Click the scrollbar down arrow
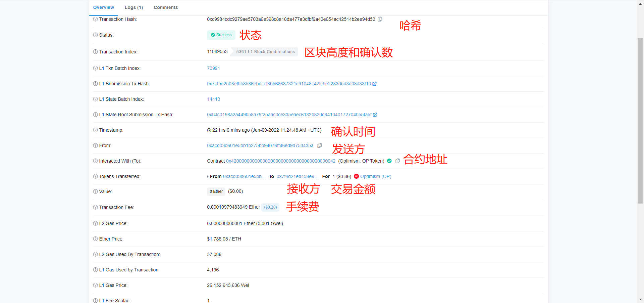 (640, 299)
